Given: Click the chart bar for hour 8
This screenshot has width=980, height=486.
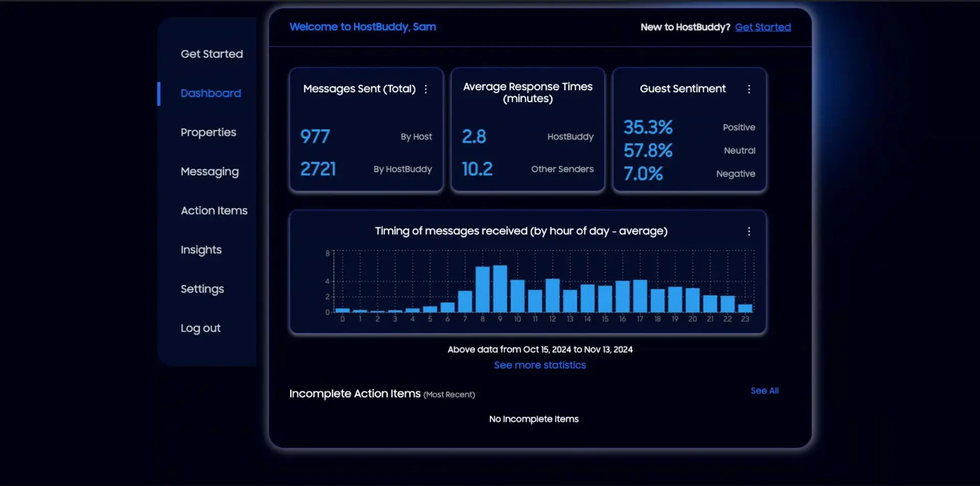Looking at the screenshot, I should [x=482, y=289].
